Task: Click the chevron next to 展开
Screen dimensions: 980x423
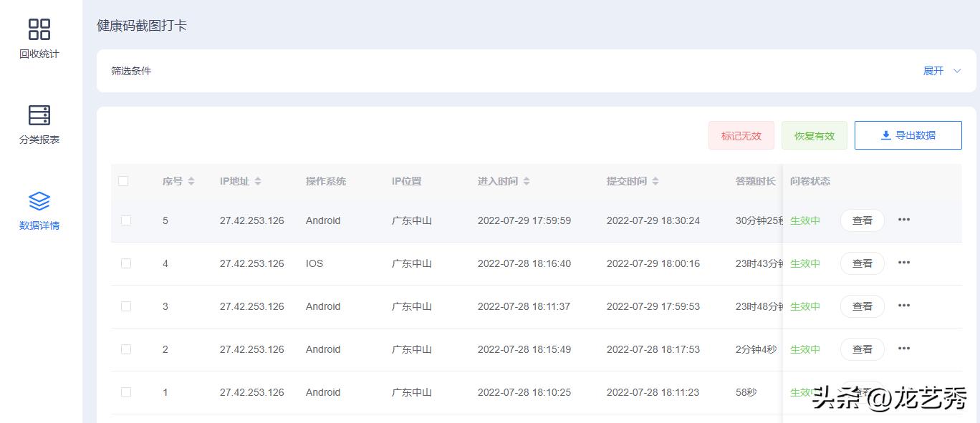Action: click(957, 71)
